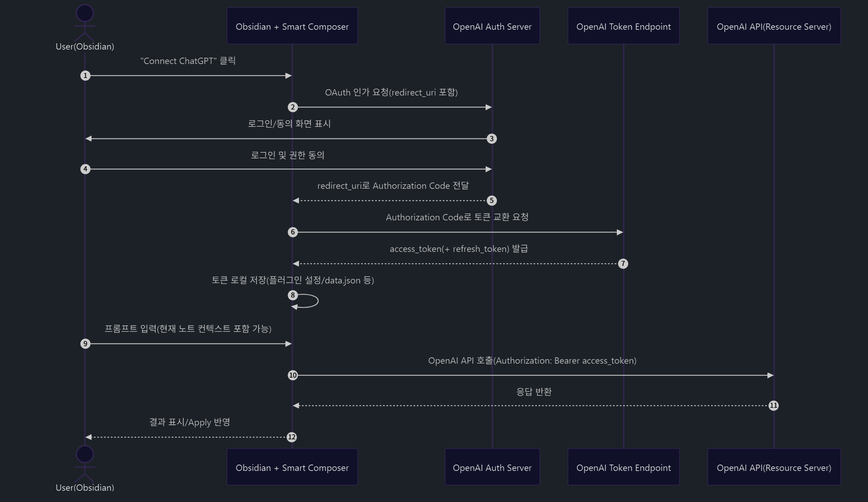
Task: Select top OpenAI API(Resource Server) box
Action: click(x=774, y=26)
